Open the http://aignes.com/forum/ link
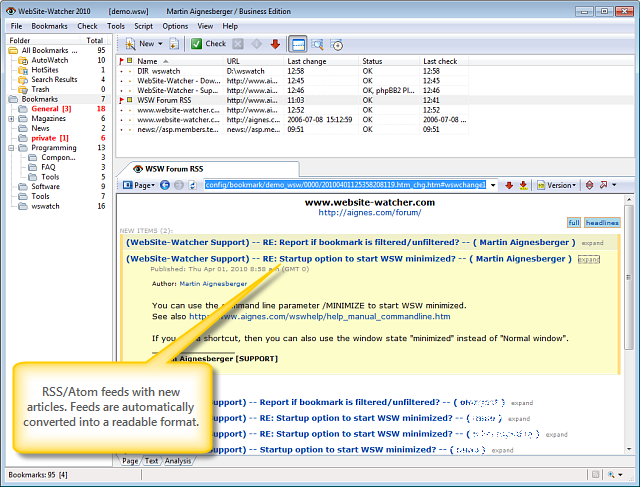 pos(369,212)
